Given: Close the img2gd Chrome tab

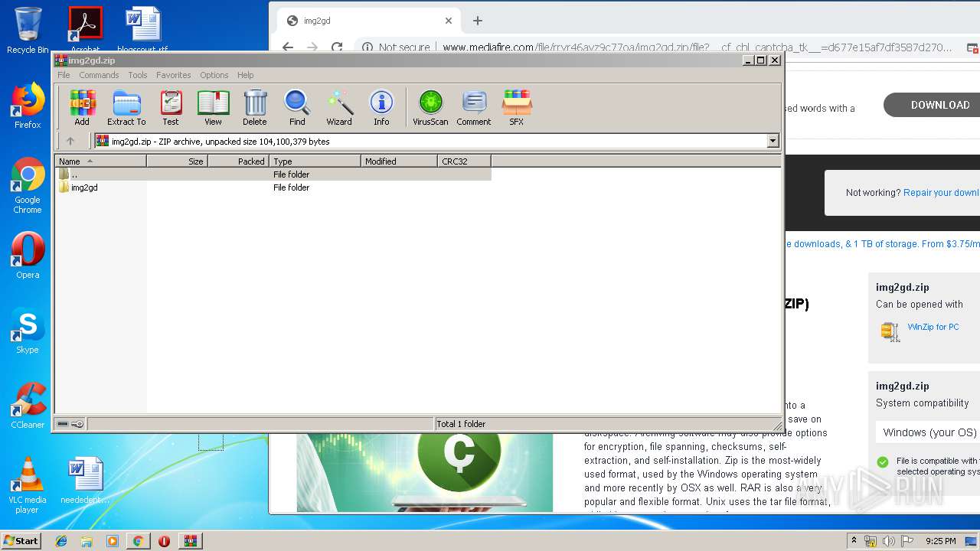Looking at the screenshot, I should coord(449,21).
